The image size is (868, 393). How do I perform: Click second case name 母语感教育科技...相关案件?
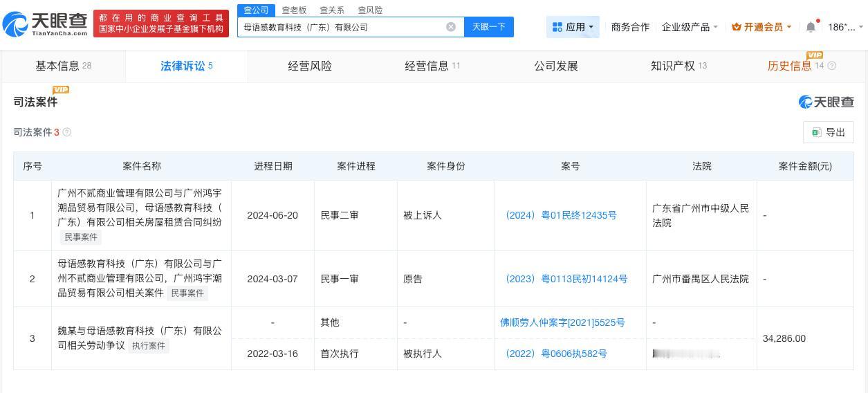click(x=140, y=278)
